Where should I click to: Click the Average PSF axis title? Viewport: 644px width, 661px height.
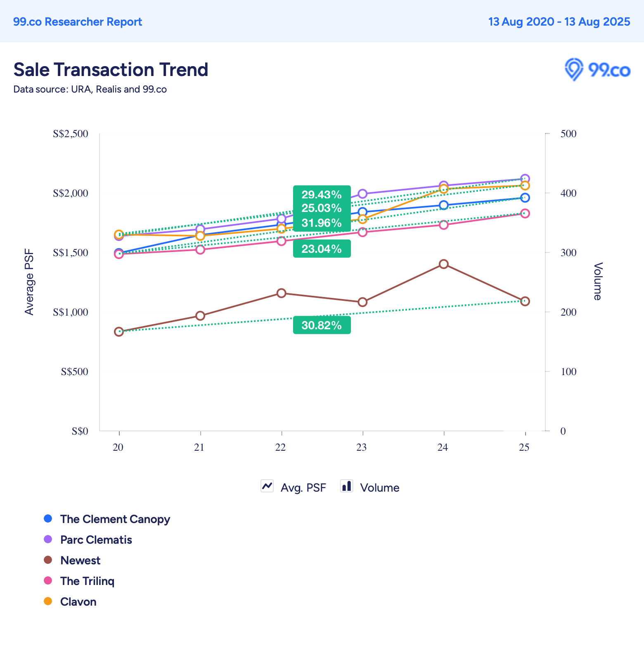29,282
